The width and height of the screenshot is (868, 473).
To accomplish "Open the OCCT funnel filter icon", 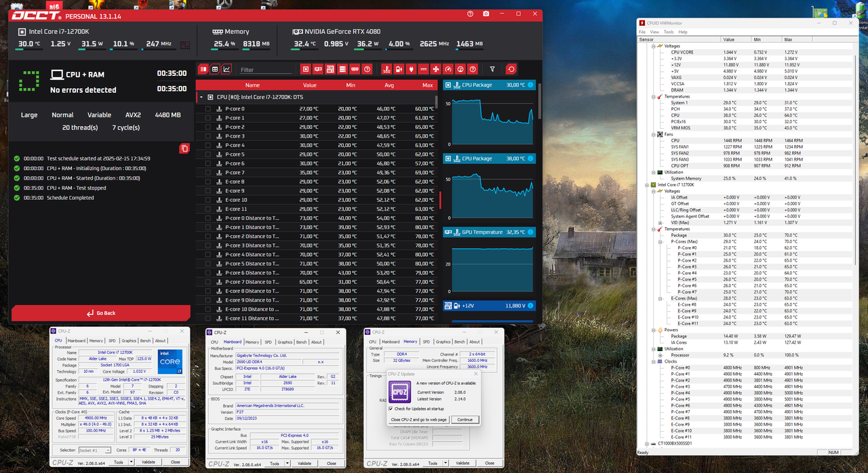I will (x=492, y=69).
